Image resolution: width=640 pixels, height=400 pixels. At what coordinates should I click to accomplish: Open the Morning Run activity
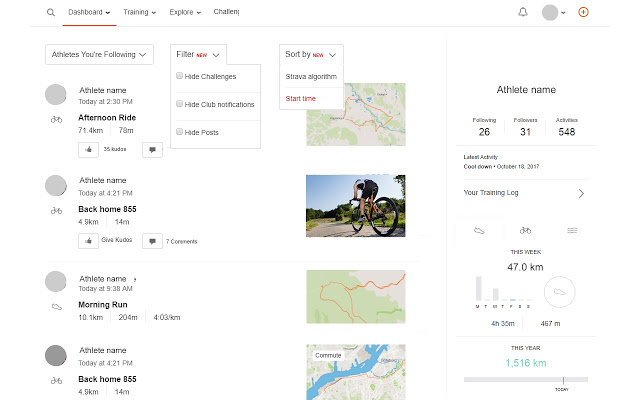point(103,304)
